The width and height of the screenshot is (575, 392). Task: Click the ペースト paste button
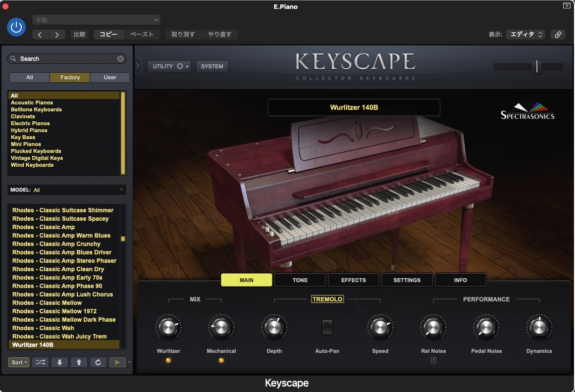pos(142,35)
